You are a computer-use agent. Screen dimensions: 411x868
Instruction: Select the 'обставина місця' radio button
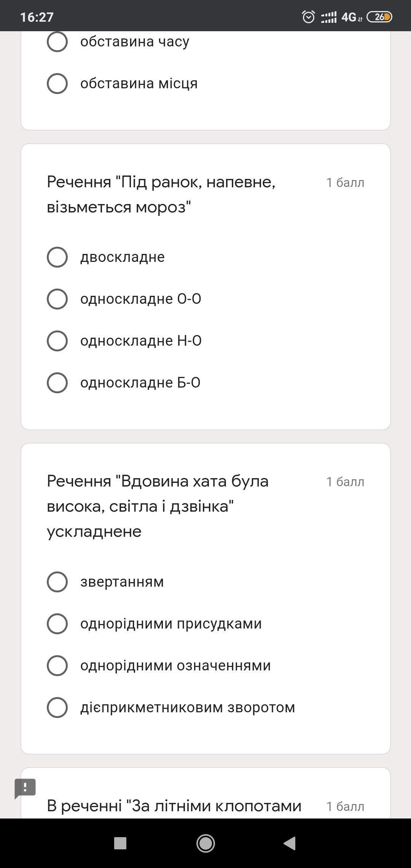pyautogui.click(x=57, y=83)
